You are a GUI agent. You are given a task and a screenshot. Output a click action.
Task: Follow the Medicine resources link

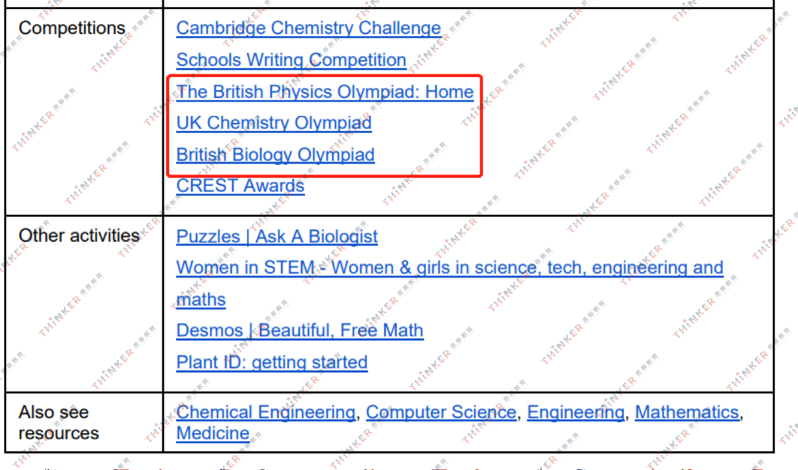[x=212, y=433]
